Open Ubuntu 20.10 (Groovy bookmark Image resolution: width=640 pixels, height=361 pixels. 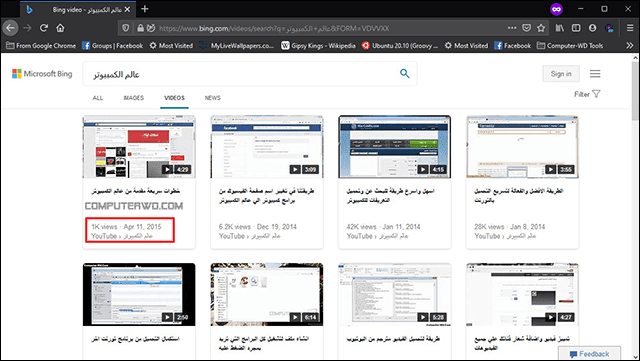pos(400,46)
